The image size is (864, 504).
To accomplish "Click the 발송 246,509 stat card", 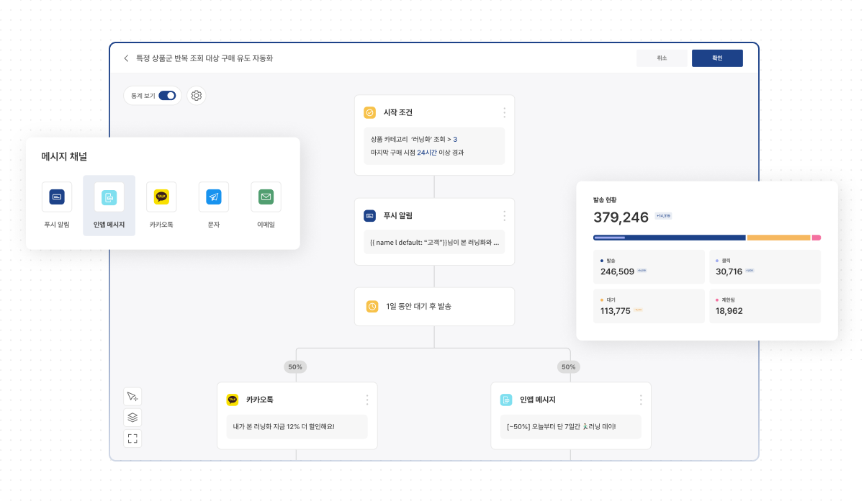I will (x=649, y=267).
